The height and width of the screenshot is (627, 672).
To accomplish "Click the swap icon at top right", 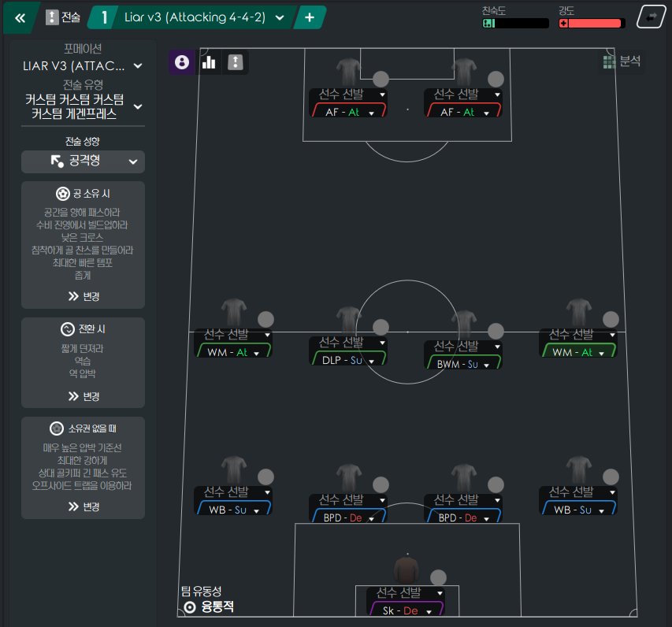I will point(651,17).
